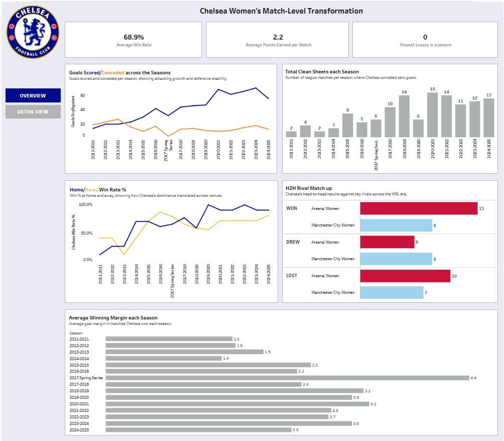Click the Total Clean Sheets each Season title

(x=322, y=72)
